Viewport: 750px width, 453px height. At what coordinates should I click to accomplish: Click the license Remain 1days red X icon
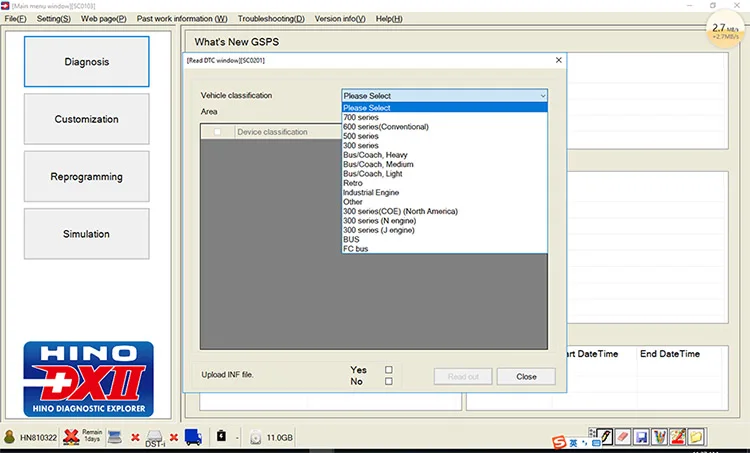click(x=71, y=437)
